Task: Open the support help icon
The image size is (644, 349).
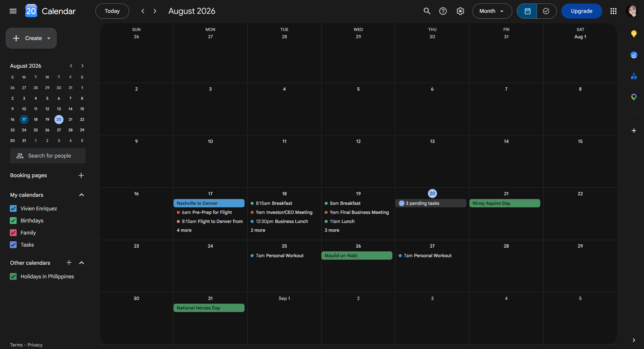Action: (x=443, y=11)
